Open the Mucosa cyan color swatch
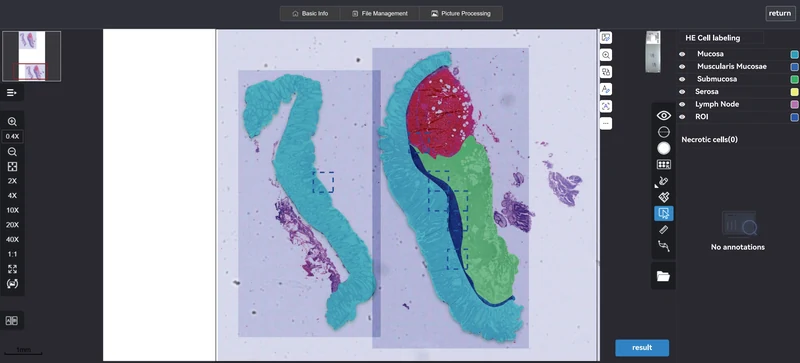Viewport: 800px width, 363px height. click(794, 54)
